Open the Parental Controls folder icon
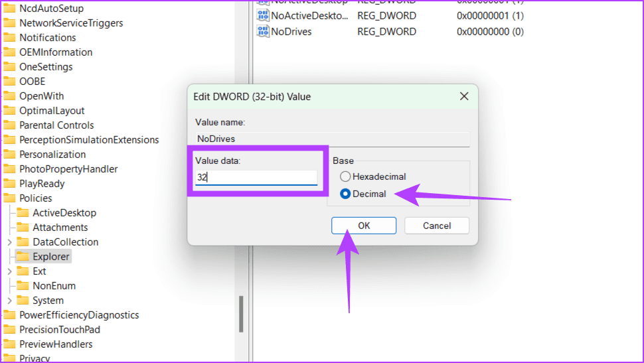Viewport: 644px width, 363px height. pyautogui.click(x=9, y=125)
